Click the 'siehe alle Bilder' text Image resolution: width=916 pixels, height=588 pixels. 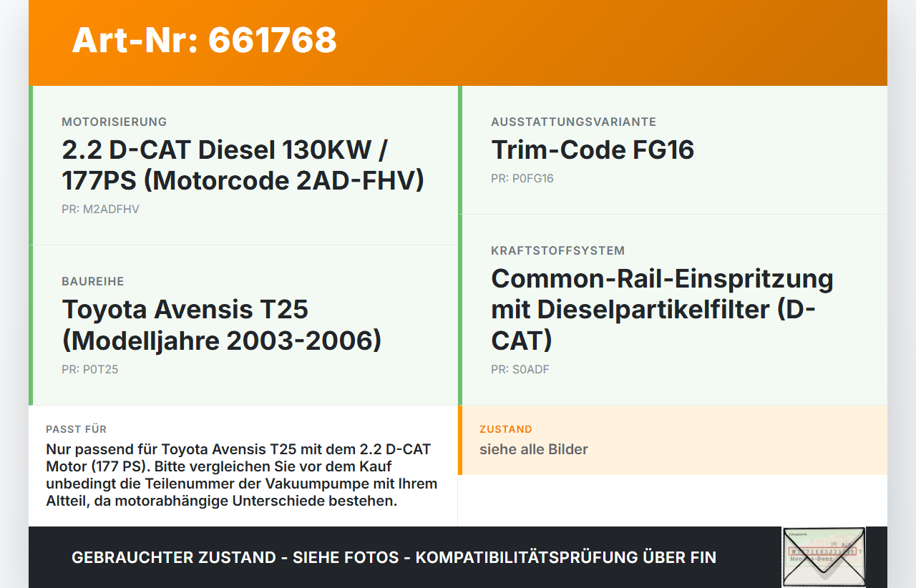[x=534, y=449]
